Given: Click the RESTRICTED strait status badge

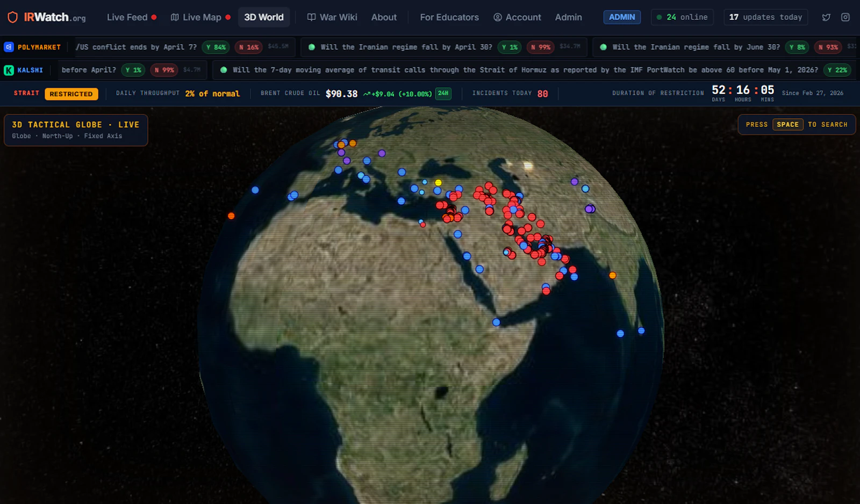Looking at the screenshot, I should click(x=71, y=94).
